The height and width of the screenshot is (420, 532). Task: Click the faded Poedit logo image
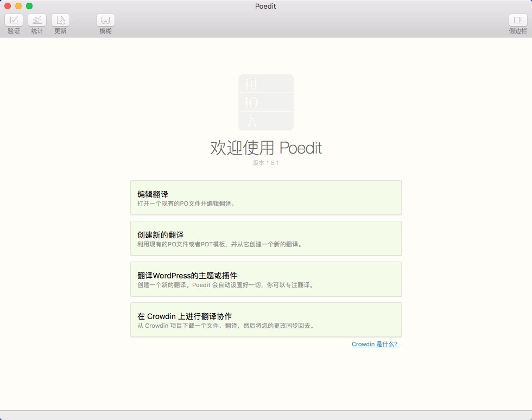[x=265, y=102]
